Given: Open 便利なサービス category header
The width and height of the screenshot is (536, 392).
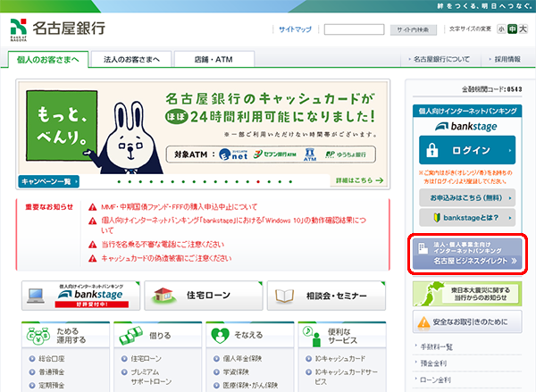Looking at the screenshot, I should pyautogui.click(x=342, y=335).
